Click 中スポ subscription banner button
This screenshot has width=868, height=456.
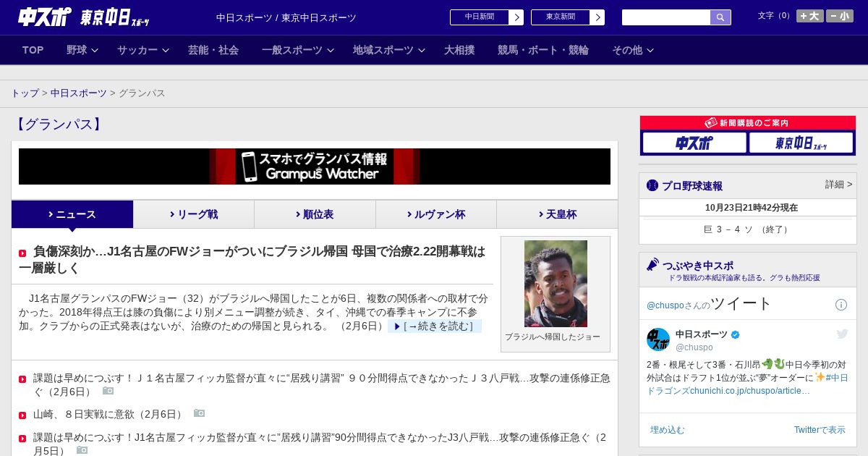click(x=694, y=143)
